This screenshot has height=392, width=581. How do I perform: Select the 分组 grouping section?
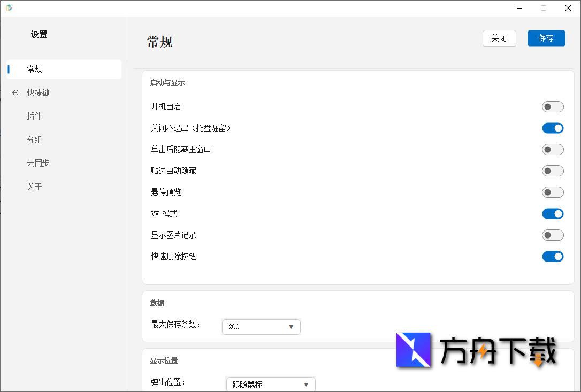pyautogui.click(x=34, y=139)
